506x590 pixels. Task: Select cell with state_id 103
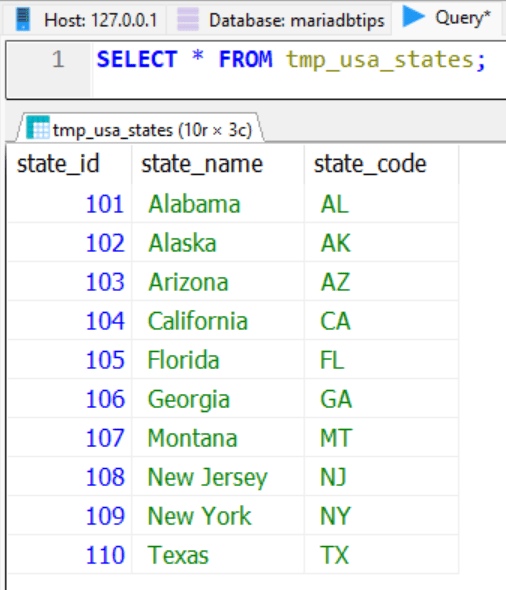tap(70, 282)
